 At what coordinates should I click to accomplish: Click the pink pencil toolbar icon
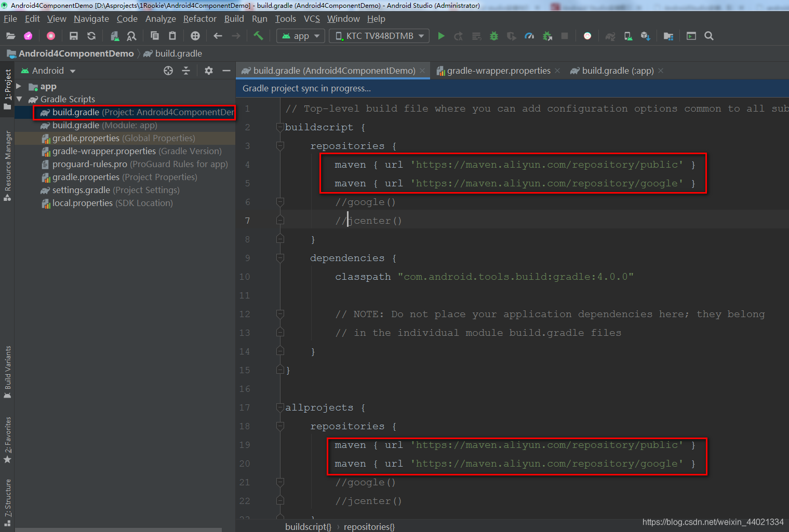pos(28,36)
